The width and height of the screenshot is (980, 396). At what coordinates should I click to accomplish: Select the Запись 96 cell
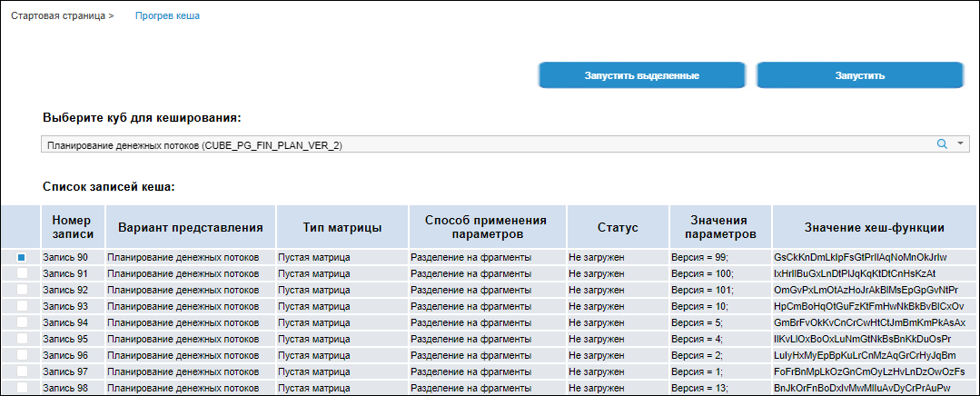click(73, 355)
